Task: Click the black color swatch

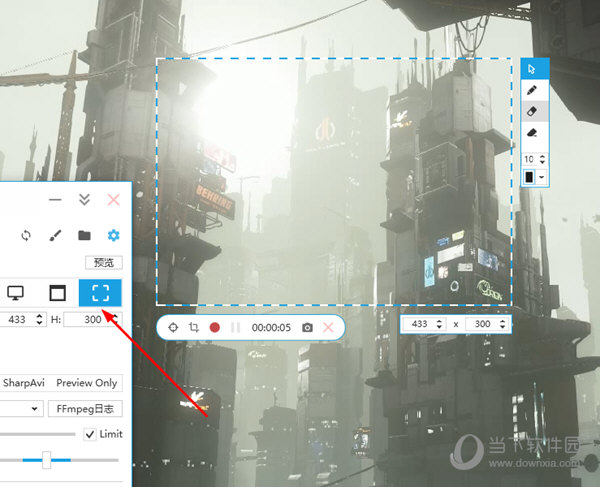Action: click(x=530, y=177)
